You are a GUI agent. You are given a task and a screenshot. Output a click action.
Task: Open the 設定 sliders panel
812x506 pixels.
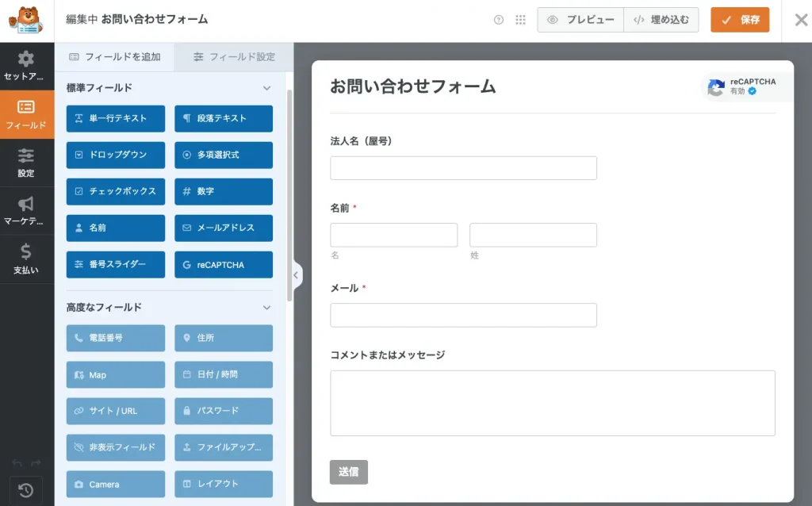coord(26,163)
